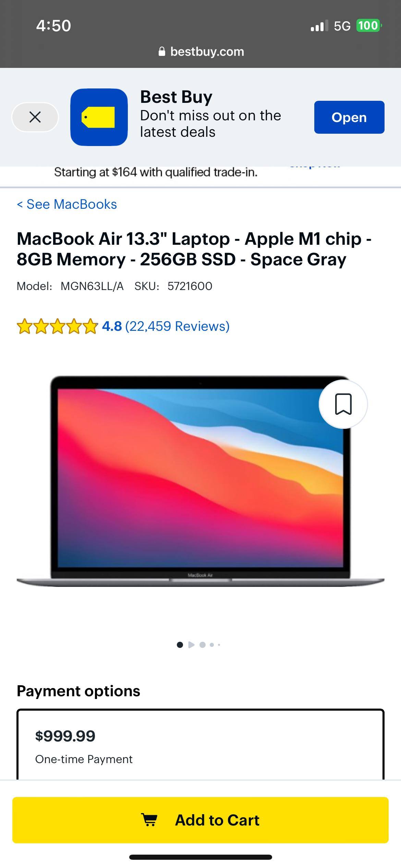Open the Best Buy app

click(x=349, y=117)
